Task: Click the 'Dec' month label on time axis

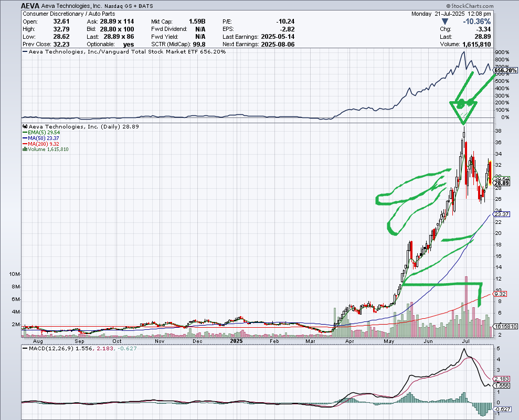Action: 198,341
